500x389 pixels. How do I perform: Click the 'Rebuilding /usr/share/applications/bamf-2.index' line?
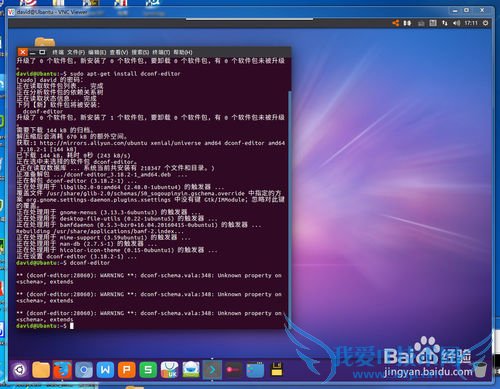point(100,231)
